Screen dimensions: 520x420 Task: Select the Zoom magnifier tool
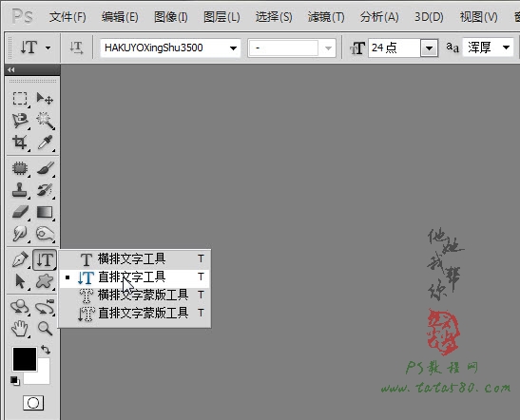(45, 329)
